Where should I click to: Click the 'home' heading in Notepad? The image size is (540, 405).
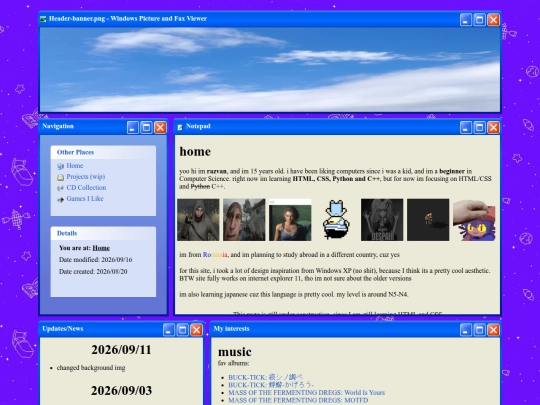tap(195, 152)
